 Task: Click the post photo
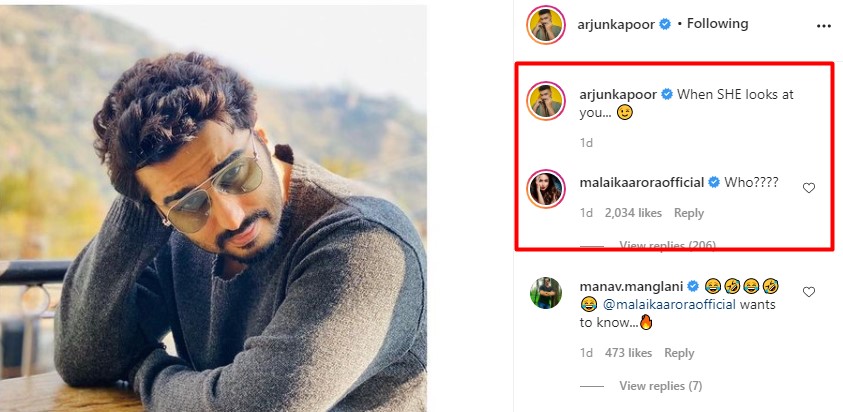213,208
